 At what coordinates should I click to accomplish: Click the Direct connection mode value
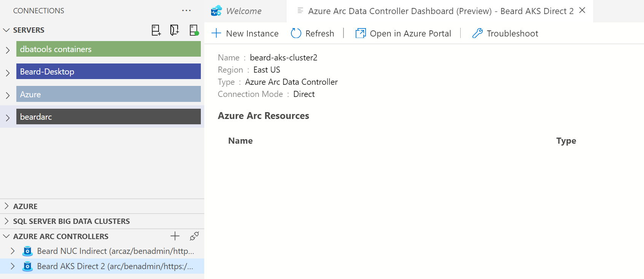304,94
